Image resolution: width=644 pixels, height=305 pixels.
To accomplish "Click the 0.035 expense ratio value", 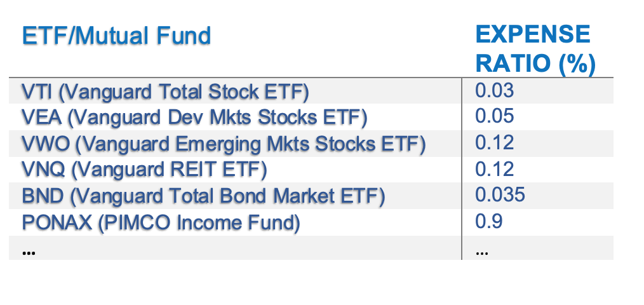I will [x=500, y=195].
